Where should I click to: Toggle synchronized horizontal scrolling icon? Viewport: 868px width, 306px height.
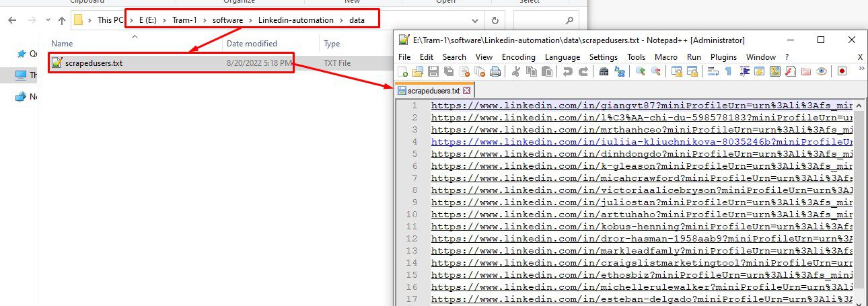click(692, 71)
